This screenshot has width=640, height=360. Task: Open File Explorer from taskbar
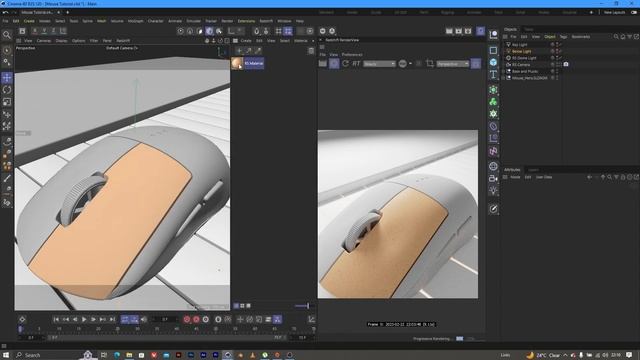[129, 355]
